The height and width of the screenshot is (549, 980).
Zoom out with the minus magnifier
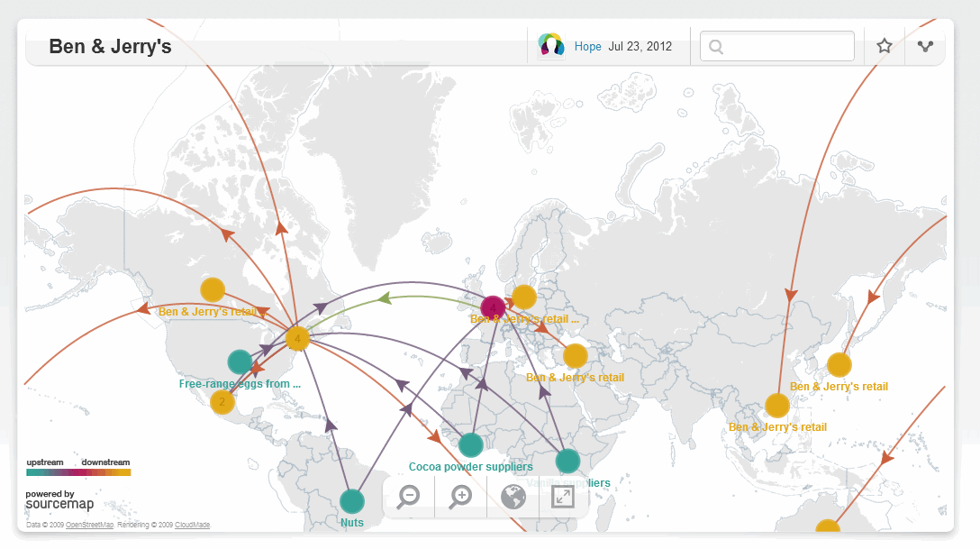409,497
